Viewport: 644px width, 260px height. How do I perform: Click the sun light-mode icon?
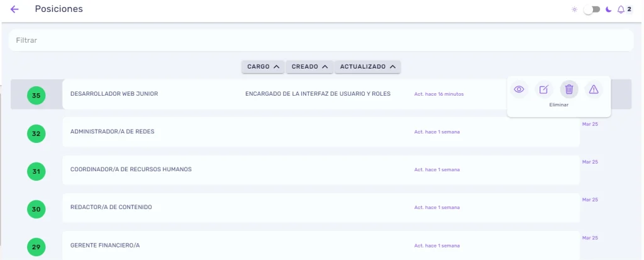(x=574, y=9)
